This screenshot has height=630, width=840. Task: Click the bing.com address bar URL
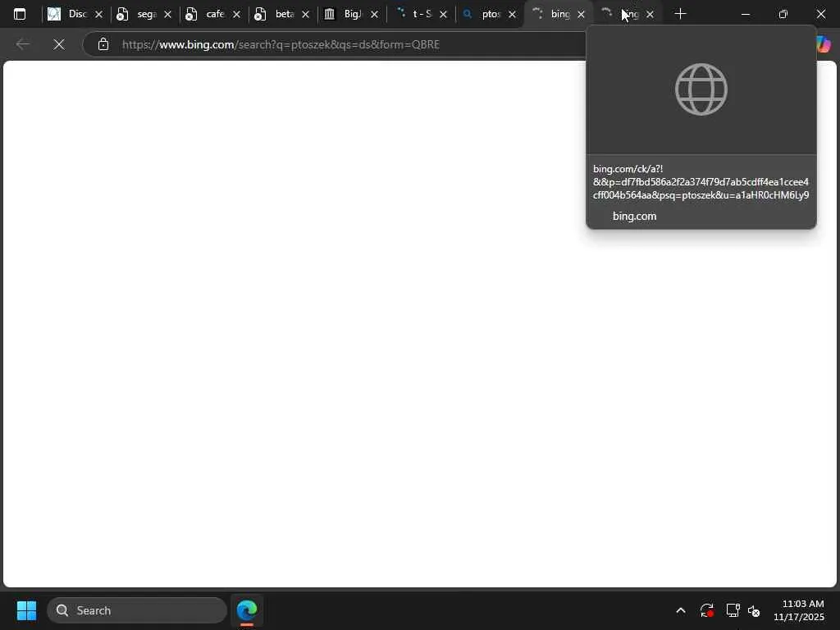click(x=281, y=44)
